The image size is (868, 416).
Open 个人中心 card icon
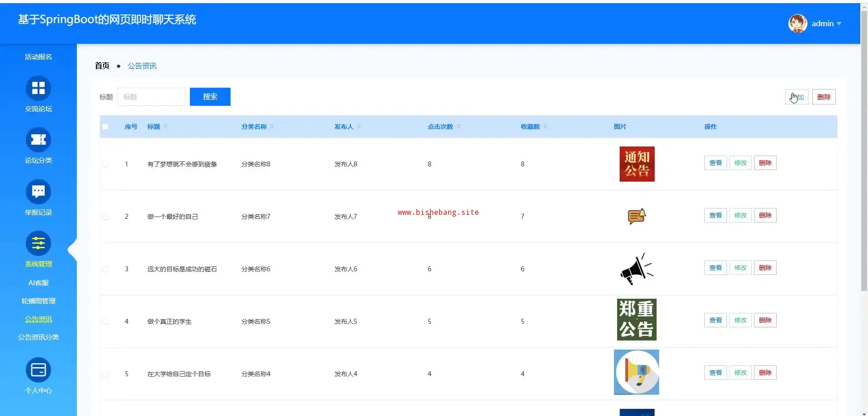click(38, 370)
